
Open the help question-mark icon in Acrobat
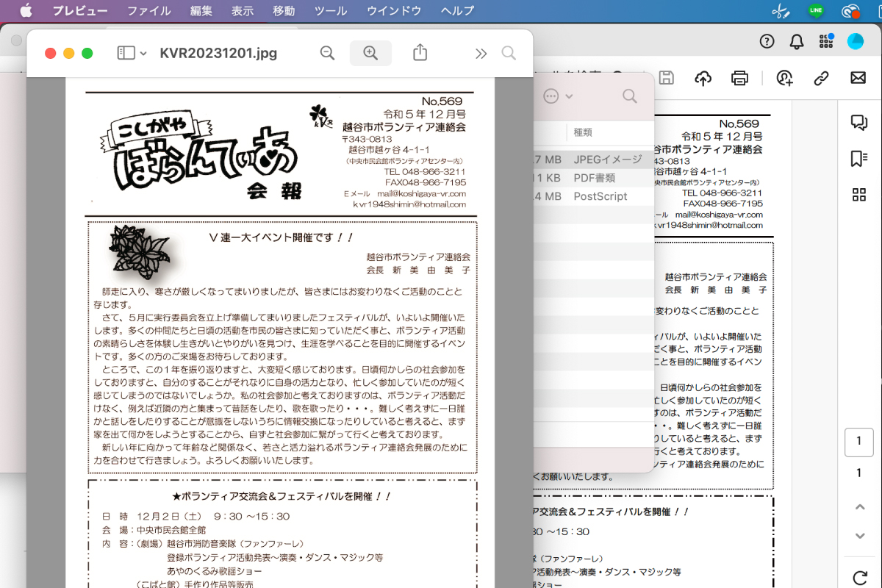tap(767, 41)
